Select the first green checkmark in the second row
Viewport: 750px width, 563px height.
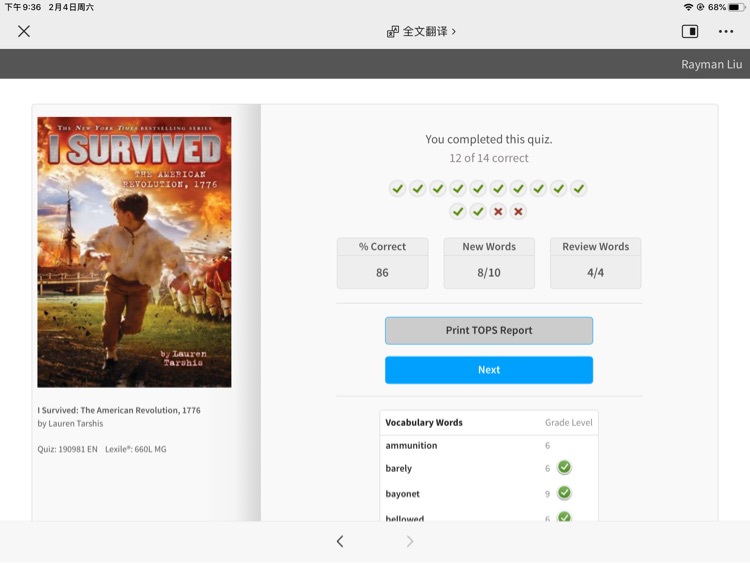click(458, 211)
